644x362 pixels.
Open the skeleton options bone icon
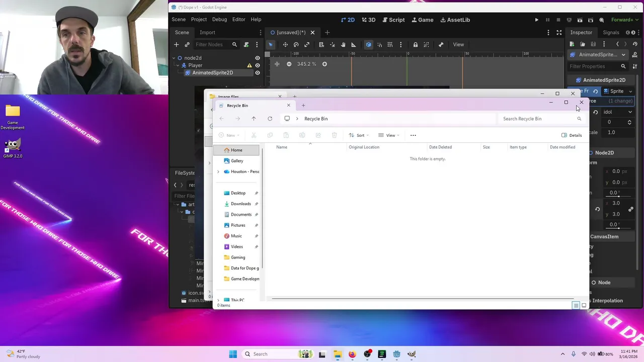441,45
